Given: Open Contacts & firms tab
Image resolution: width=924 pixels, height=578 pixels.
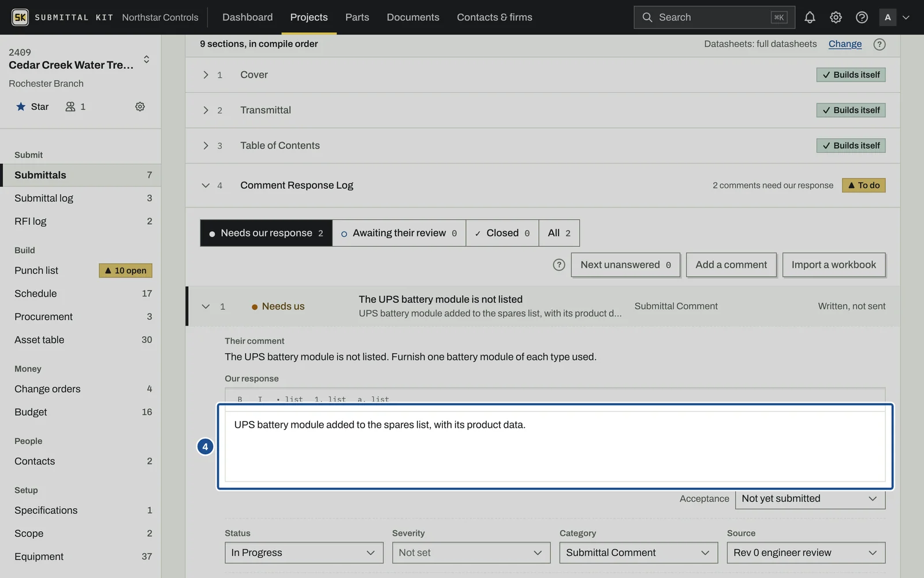Looking at the screenshot, I should [x=494, y=17].
